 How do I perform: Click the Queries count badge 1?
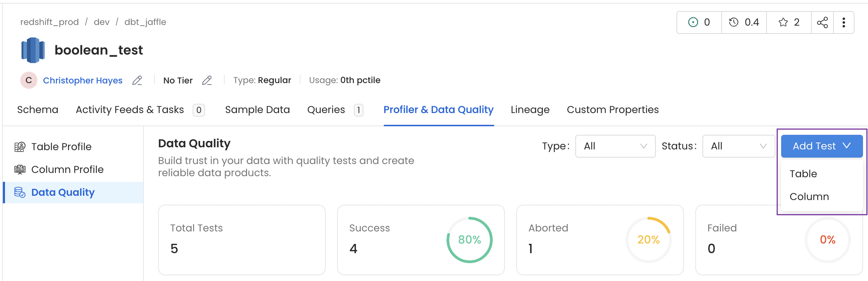(359, 110)
